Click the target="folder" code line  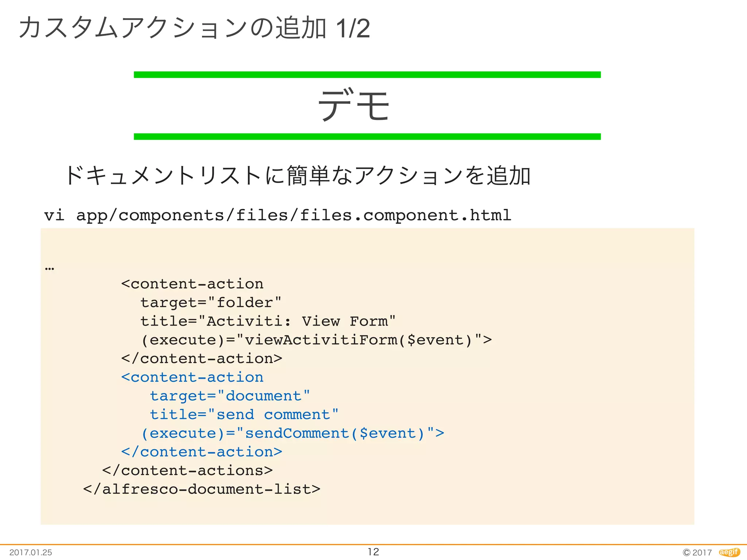pyautogui.click(x=211, y=303)
